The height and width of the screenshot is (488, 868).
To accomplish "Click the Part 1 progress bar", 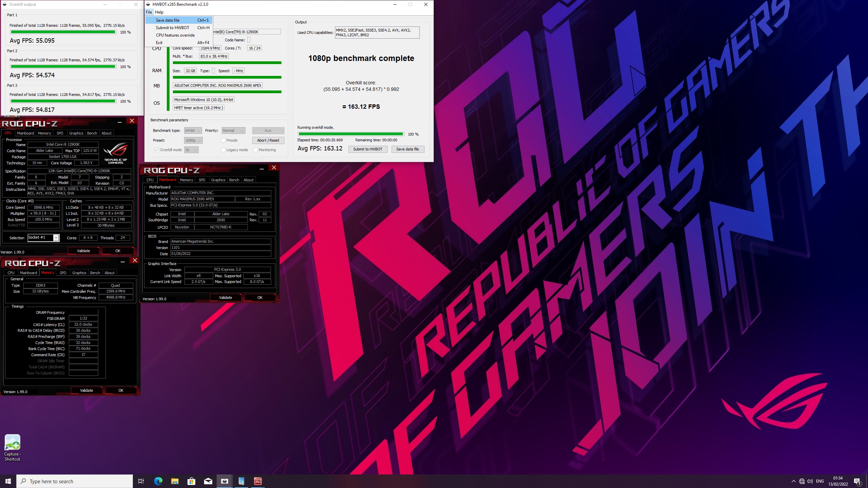I will click(63, 32).
